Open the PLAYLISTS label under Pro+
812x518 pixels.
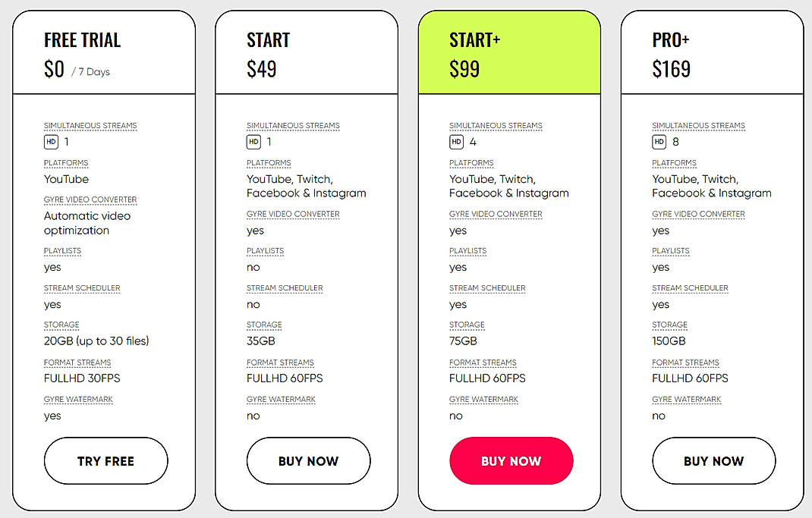[671, 250]
